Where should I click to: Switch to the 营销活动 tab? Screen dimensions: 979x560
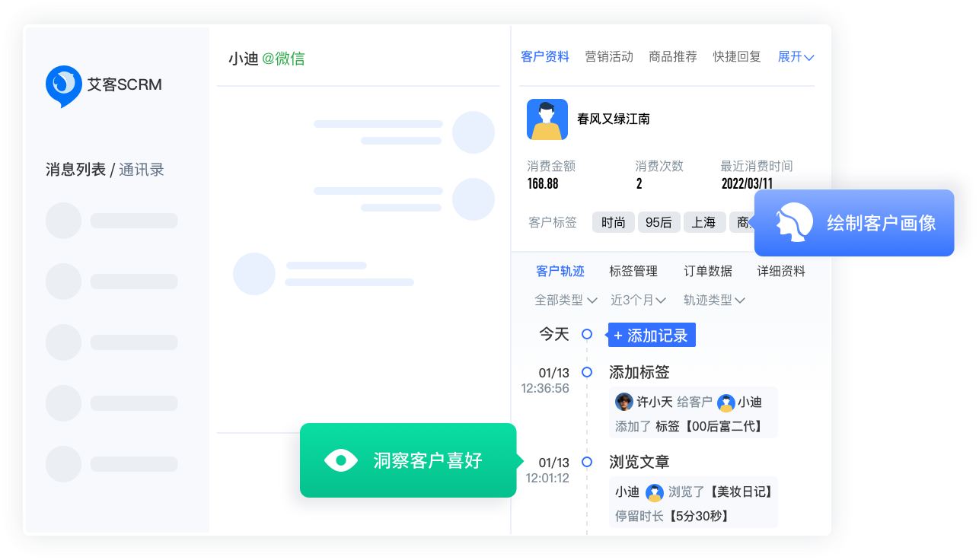(x=608, y=57)
